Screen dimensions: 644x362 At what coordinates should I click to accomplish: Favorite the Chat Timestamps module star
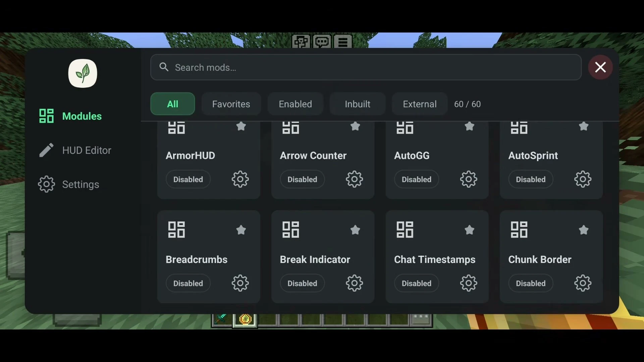coord(470,230)
